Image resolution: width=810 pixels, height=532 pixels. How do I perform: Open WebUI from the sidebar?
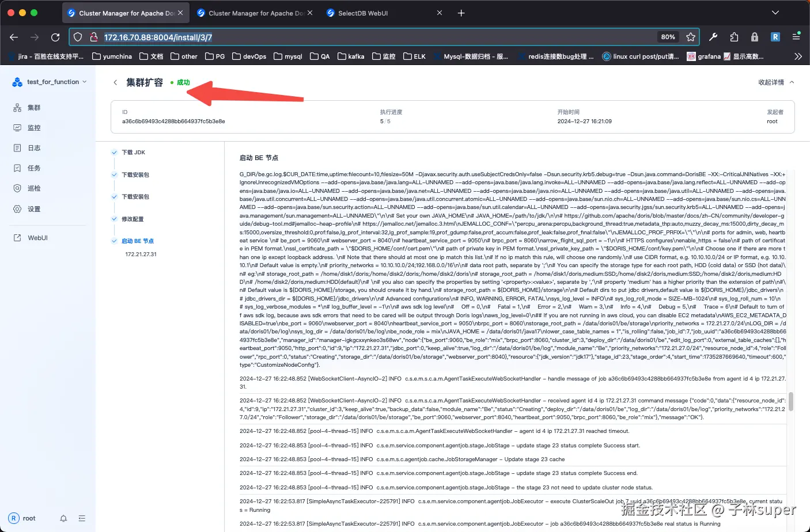coord(37,238)
